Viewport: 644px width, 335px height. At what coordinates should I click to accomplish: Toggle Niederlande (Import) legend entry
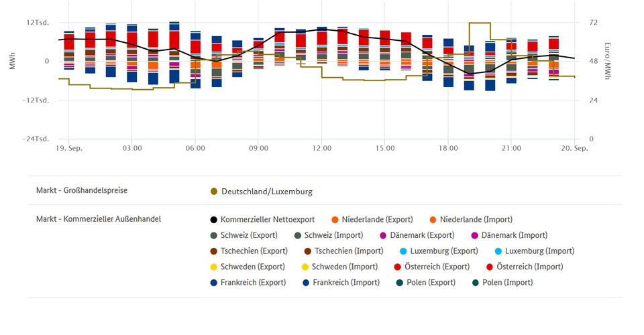tap(471, 219)
